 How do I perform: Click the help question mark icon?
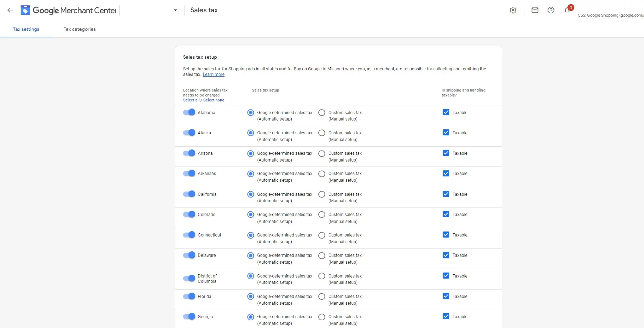(551, 10)
